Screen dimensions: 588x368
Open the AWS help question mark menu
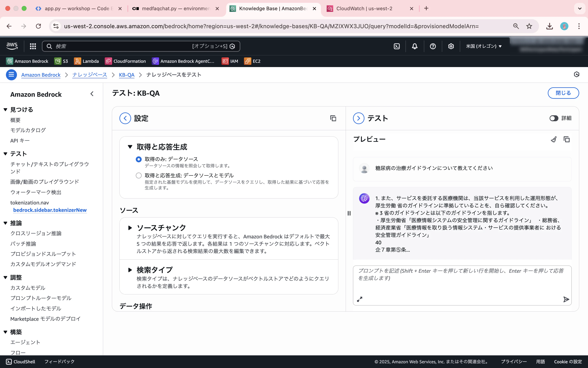tap(433, 46)
